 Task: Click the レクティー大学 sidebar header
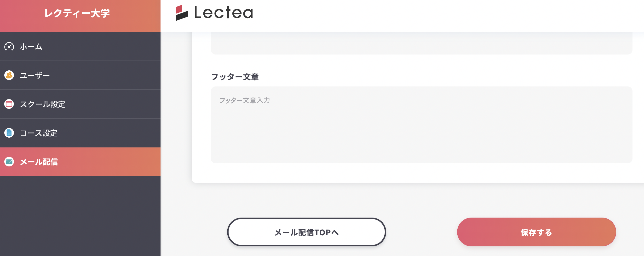[77, 13]
